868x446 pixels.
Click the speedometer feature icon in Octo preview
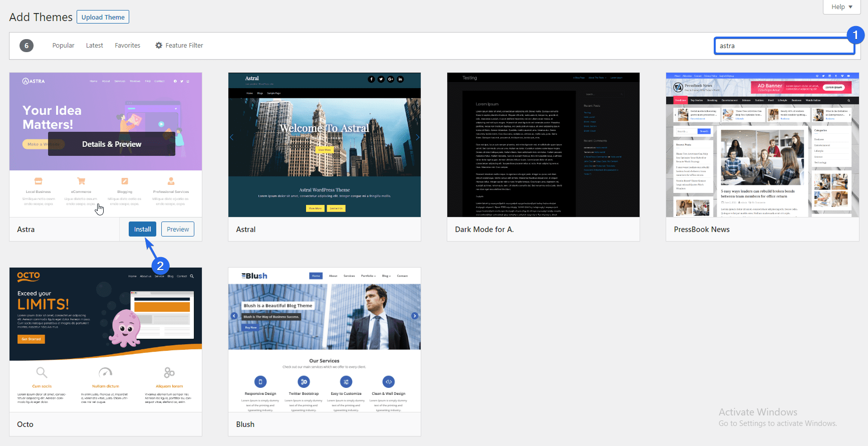pos(105,372)
